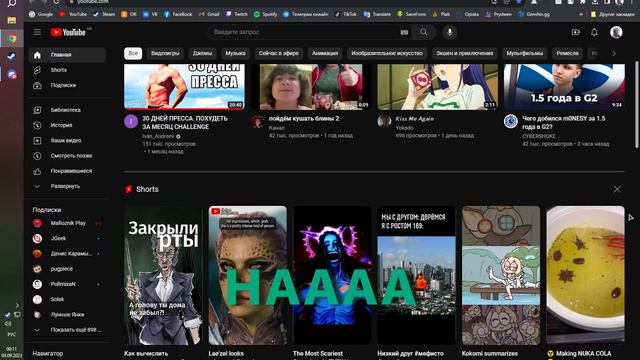Click the YouTube logo
Viewport: 640px width, 360px height.
[69, 32]
